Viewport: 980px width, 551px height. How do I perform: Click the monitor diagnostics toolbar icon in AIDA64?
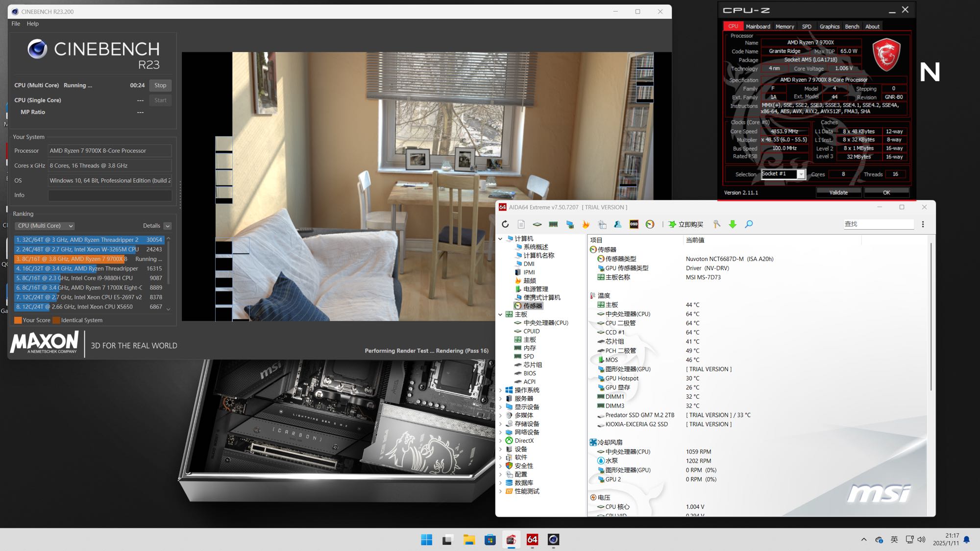[570, 224]
